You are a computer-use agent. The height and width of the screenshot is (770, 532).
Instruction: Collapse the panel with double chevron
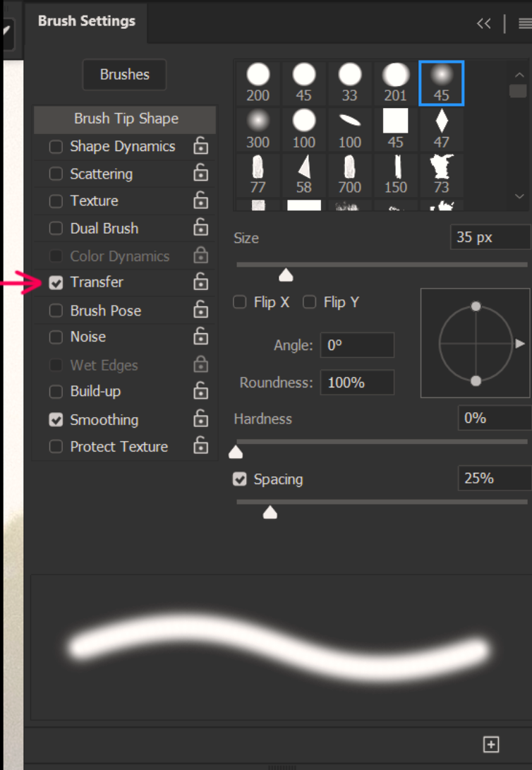point(483,23)
